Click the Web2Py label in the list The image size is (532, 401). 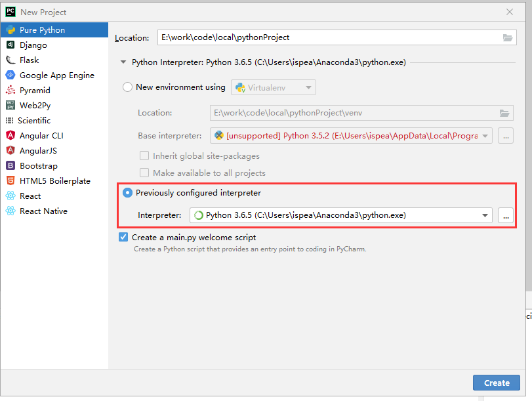click(35, 106)
